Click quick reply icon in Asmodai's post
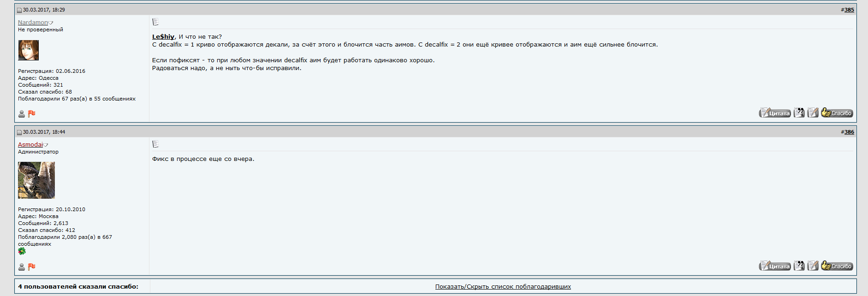868x296 pixels. pos(813,266)
